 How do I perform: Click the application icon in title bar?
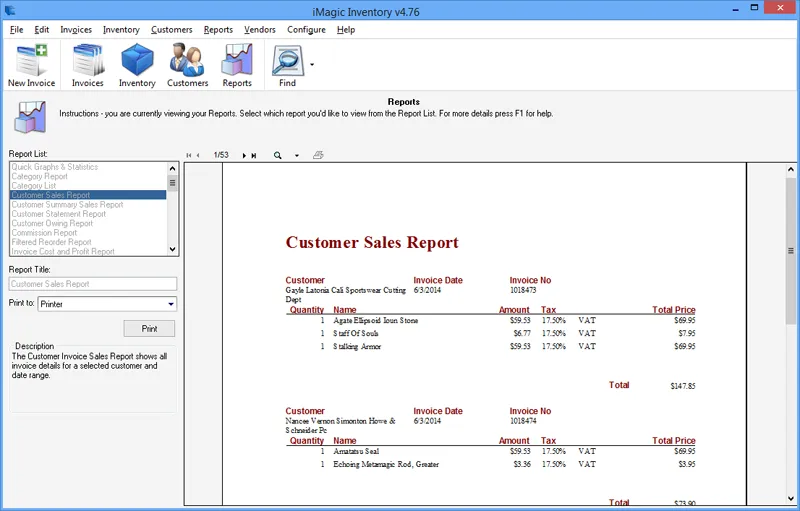click(10, 10)
